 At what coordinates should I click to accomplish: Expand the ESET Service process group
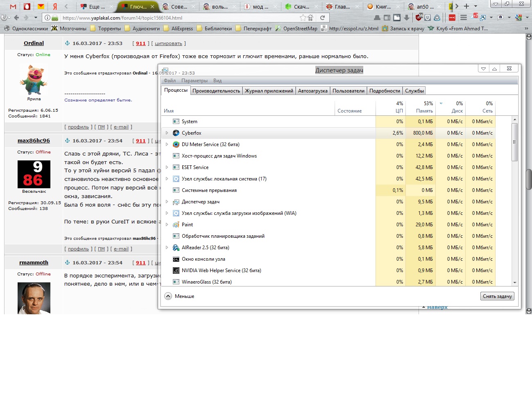pos(167,167)
